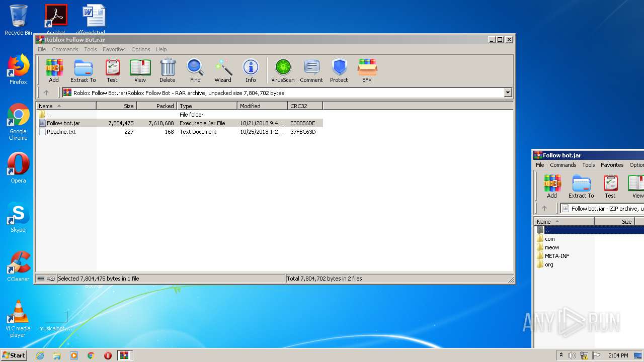The width and height of the screenshot is (644, 362).
Task: Show hidden tray icons arrow
Action: pyautogui.click(x=561, y=355)
